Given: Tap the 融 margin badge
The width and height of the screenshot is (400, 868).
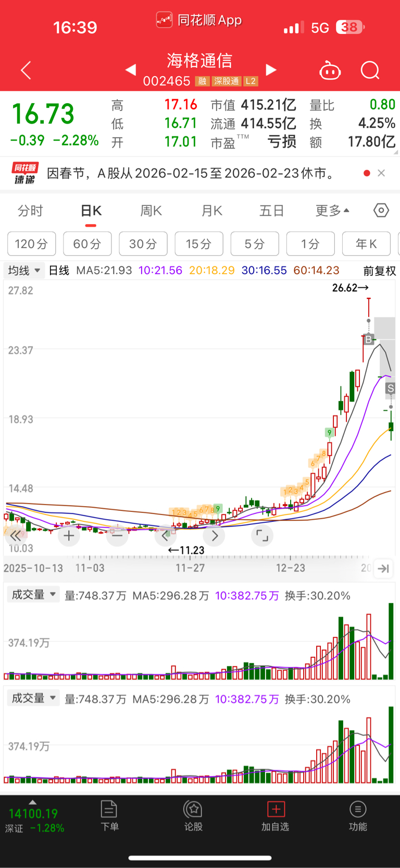Looking at the screenshot, I should point(202,81).
